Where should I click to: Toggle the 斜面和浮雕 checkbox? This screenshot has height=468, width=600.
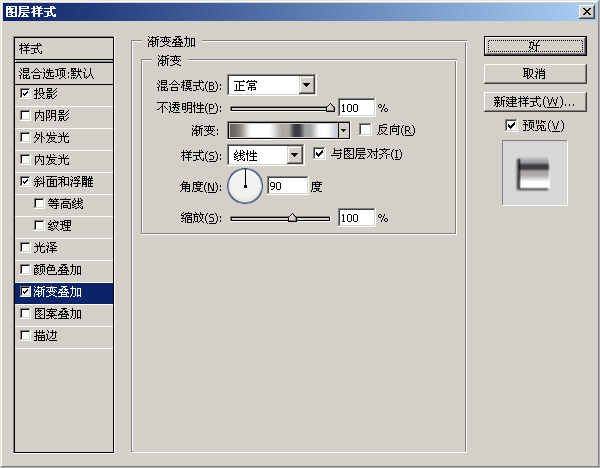pyautogui.click(x=25, y=181)
